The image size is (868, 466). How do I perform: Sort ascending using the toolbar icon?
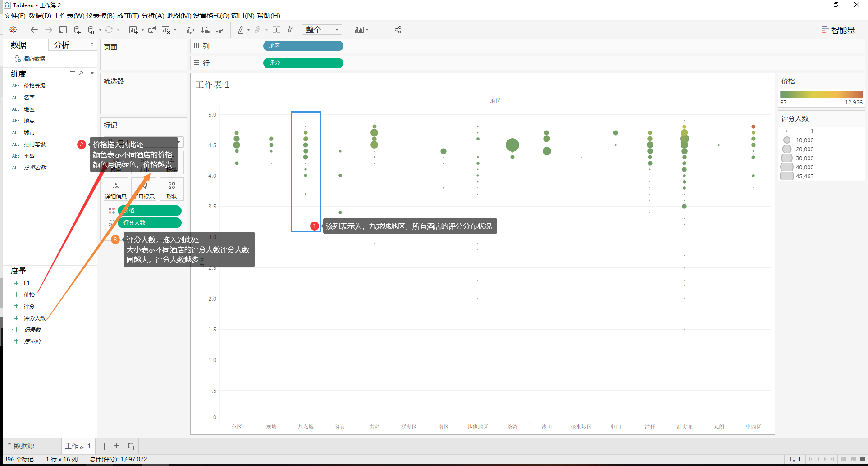point(205,30)
